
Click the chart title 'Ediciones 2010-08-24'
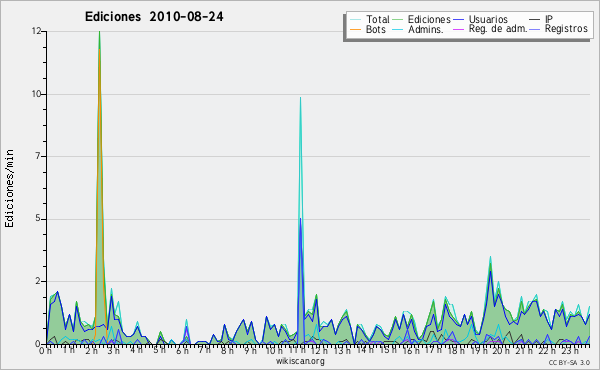point(154,17)
